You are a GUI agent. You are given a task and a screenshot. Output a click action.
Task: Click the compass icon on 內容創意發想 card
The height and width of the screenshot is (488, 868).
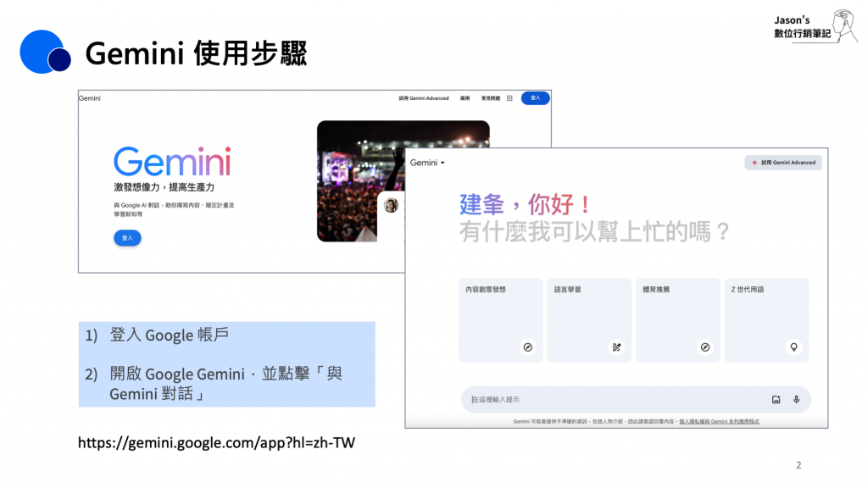pyautogui.click(x=527, y=347)
